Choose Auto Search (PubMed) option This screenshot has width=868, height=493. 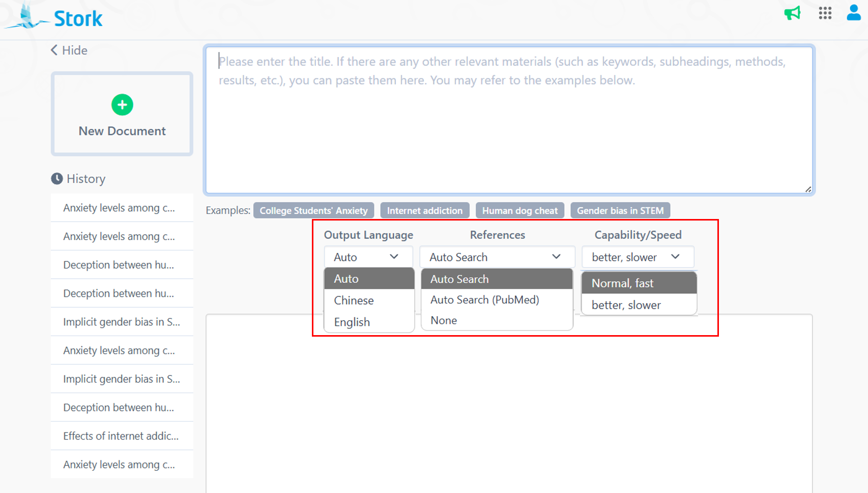tap(484, 300)
